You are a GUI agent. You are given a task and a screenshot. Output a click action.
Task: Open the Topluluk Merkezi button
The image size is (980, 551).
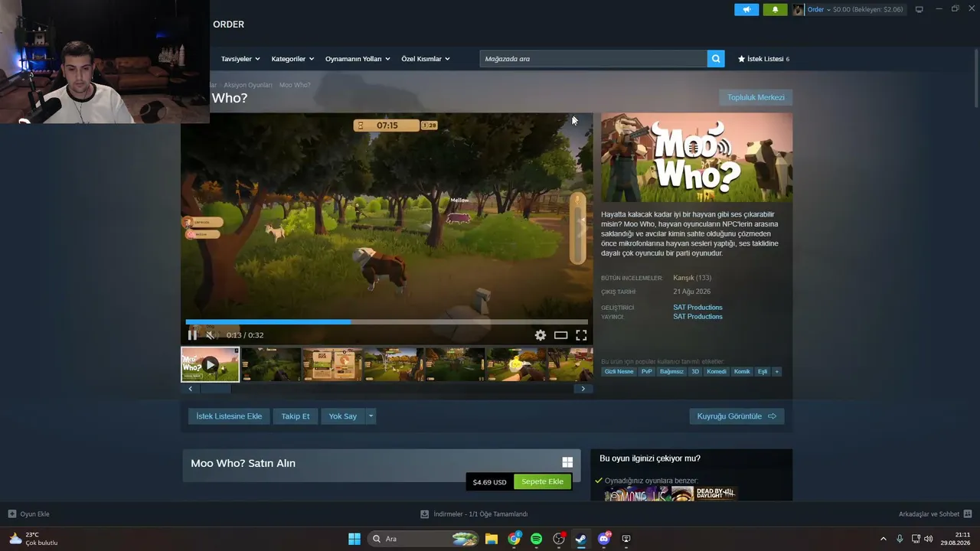(756, 97)
